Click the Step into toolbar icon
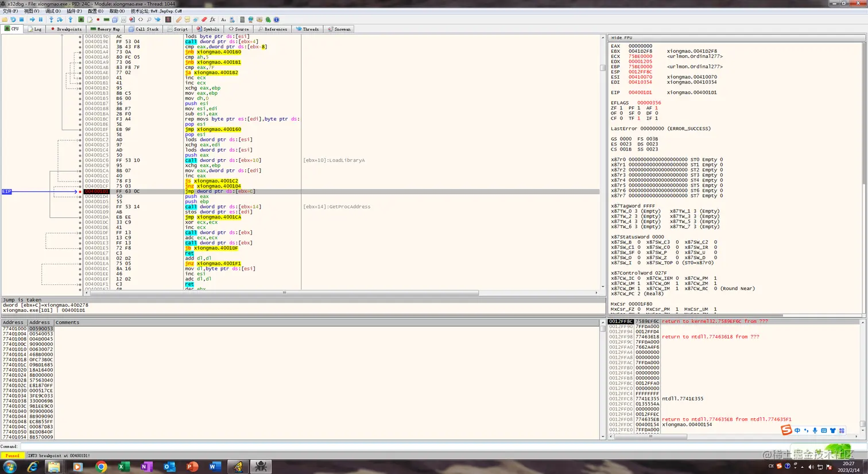The height and width of the screenshot is (474, 868). [x=51, y=20]
